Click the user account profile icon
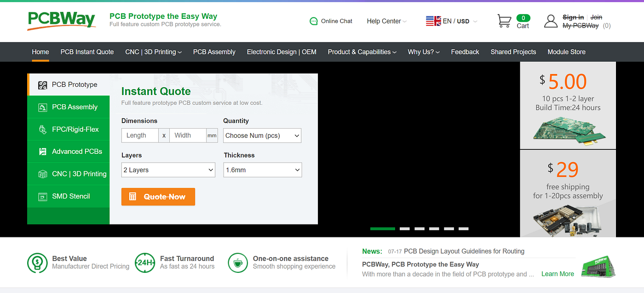This screenshot has width=644, height=293. pos(551,21)
